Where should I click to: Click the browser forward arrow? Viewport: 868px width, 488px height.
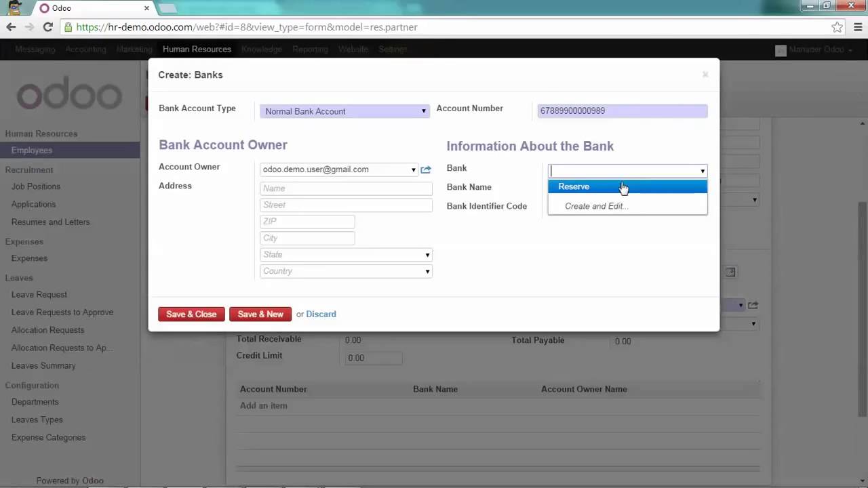pos(29,27)
